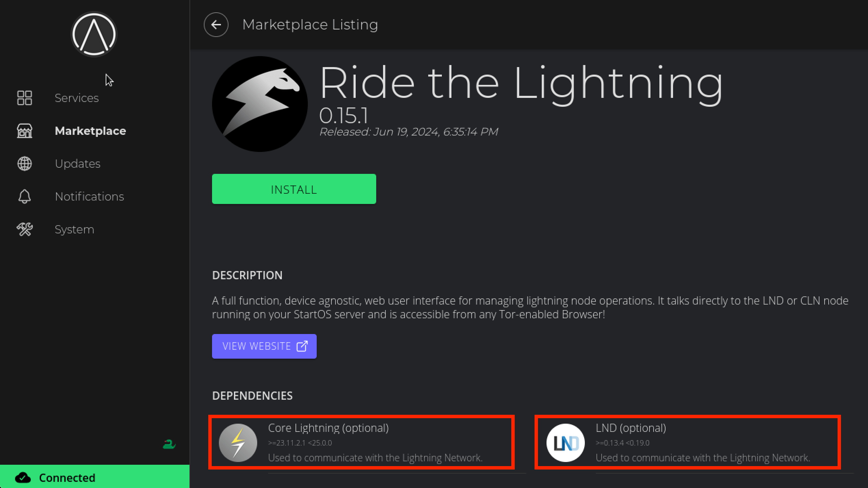Viewport: 868px width, 488px height.
Task: Click the Notifications bell icon
Action: 25,196
